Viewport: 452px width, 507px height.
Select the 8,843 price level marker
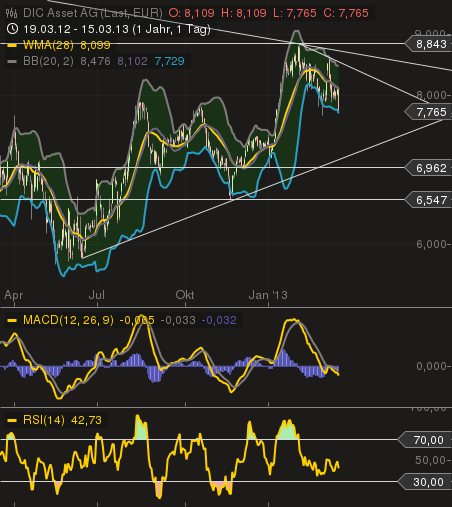[429, 44]
